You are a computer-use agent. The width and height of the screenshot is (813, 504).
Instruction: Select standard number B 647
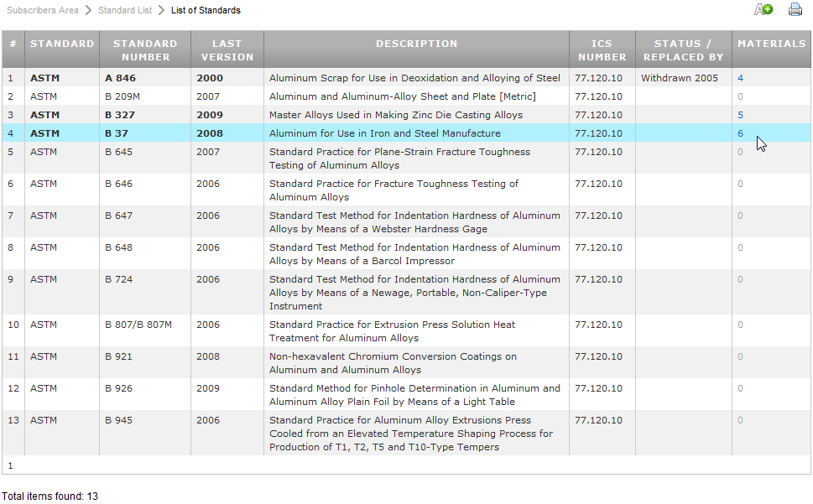119,216
